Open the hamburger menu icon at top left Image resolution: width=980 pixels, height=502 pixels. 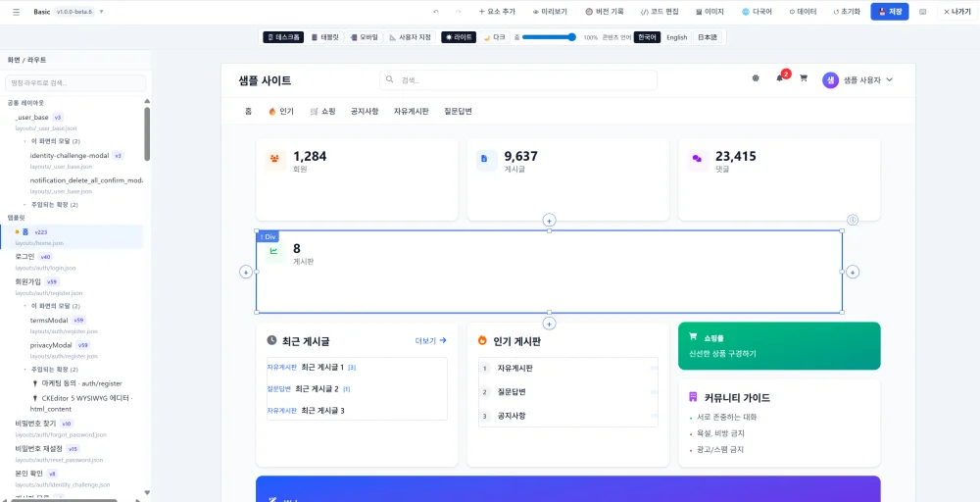pyautogui.click(x=17, y=12)
